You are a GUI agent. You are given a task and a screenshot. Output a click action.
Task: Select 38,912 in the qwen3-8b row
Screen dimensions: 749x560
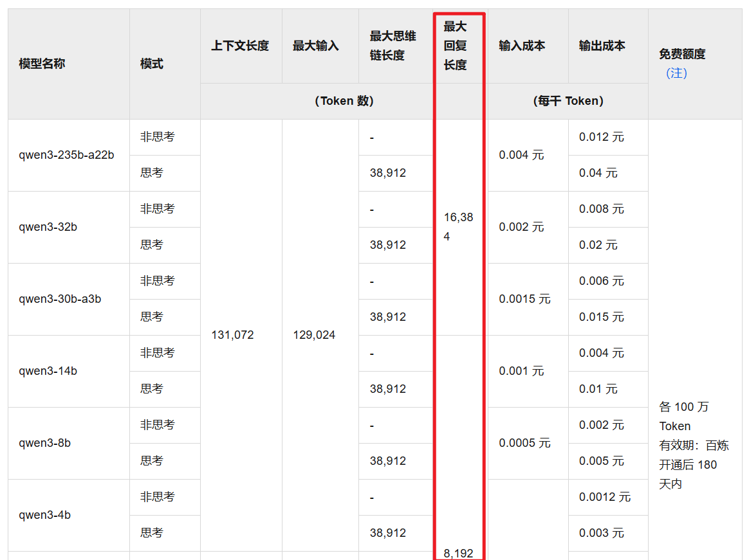click(x=388, y=461)
